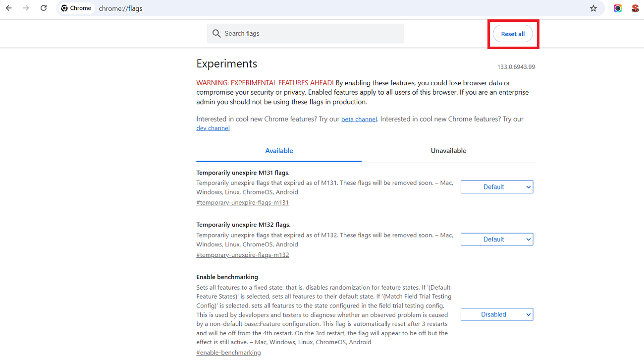Click the magnifier icon in the search bar
The height and width of the screenshot is (362, 644).
tap(216, 33)
